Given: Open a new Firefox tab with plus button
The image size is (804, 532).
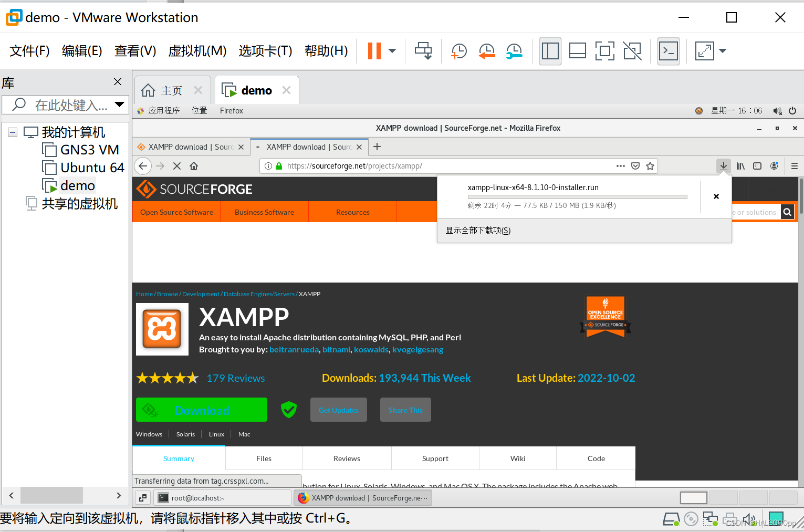Looking at the screenshot, I should point(377,147).
